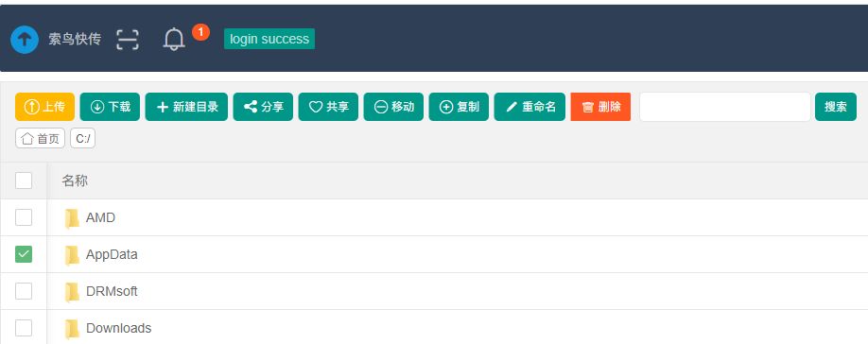
Task: Click the 下载 download button
Action: tap(111, 107)
